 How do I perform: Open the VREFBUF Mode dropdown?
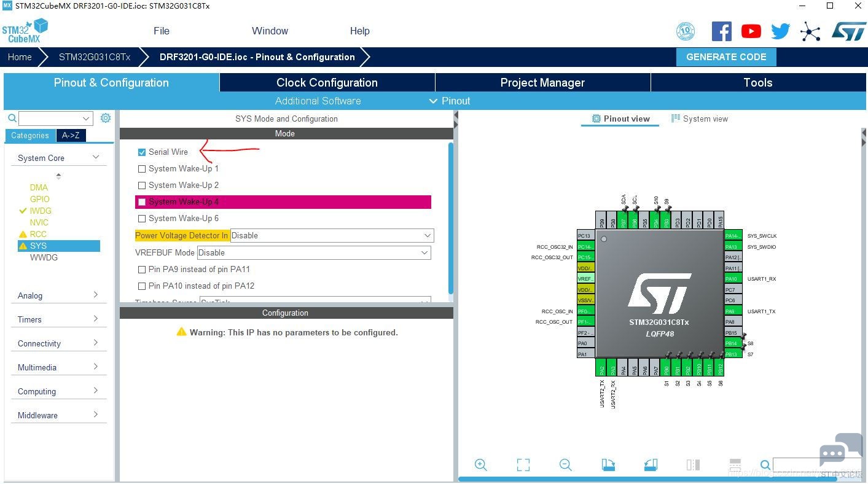click(x=314, y=253)
